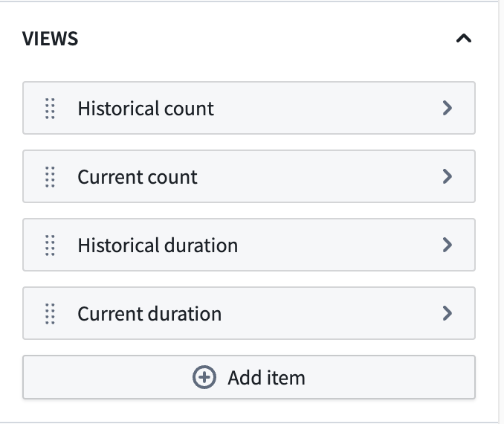The image size is (504, 424).
Task: Add a new view item
Action: pyautogui.click(x=249, y=377)
